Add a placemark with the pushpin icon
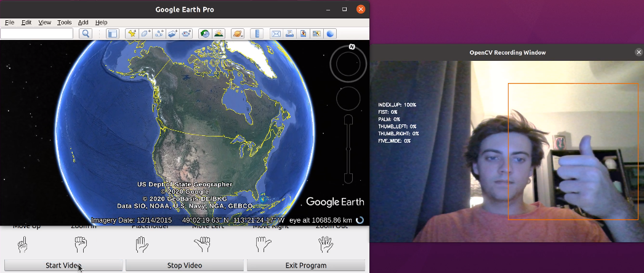The width and height of the screenshot is (644, 273). click(132, 34)
